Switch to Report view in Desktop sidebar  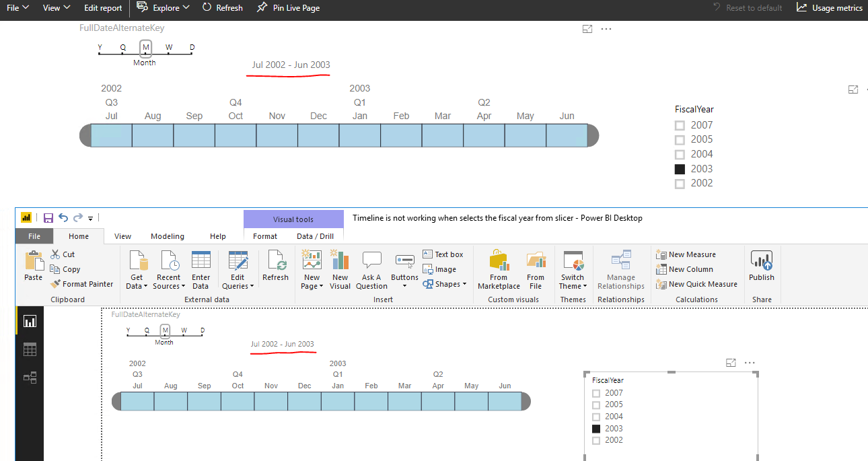click(x=30, y=321)
